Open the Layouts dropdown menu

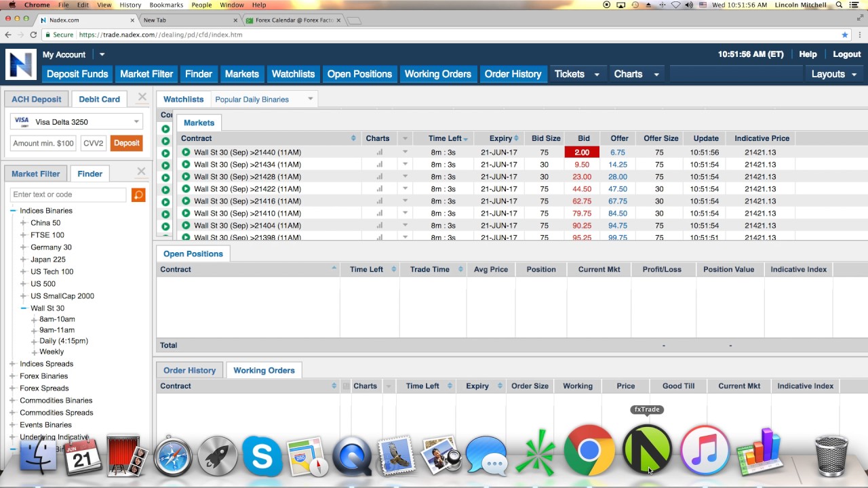coord(833,74)
